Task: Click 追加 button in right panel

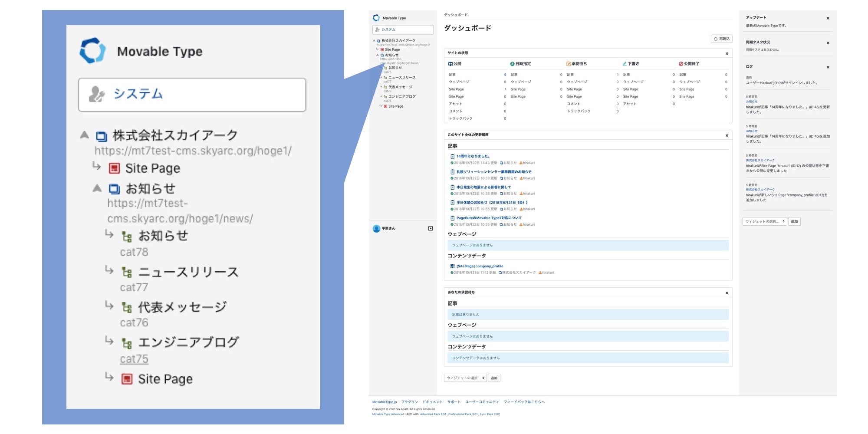Action: click(x=794, y=221)
